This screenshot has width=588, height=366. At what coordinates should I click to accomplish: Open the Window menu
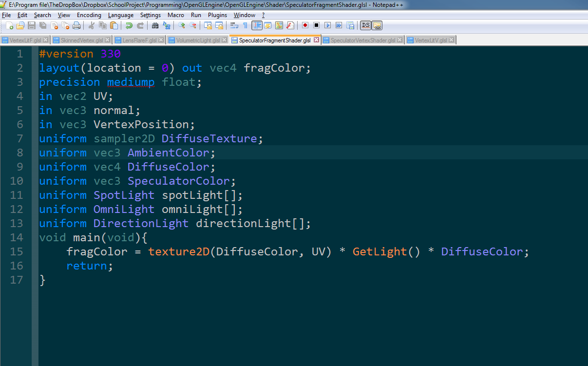[x=245, y=15]
